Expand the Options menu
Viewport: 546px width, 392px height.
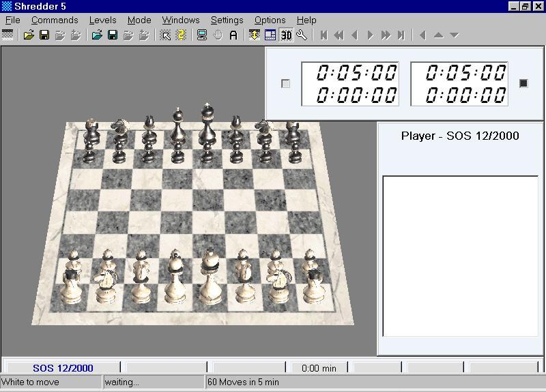point(270,20)
